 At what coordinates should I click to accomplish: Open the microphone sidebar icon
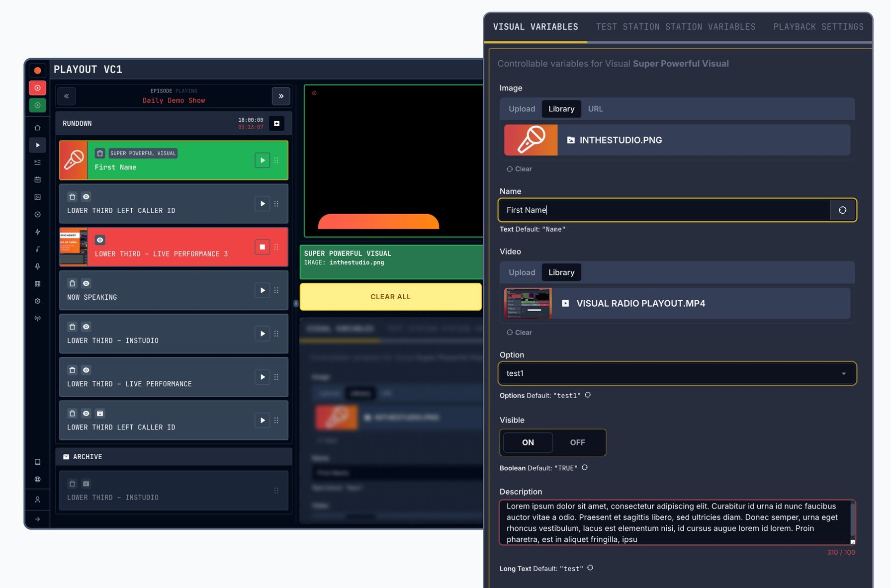pos(37,266)
